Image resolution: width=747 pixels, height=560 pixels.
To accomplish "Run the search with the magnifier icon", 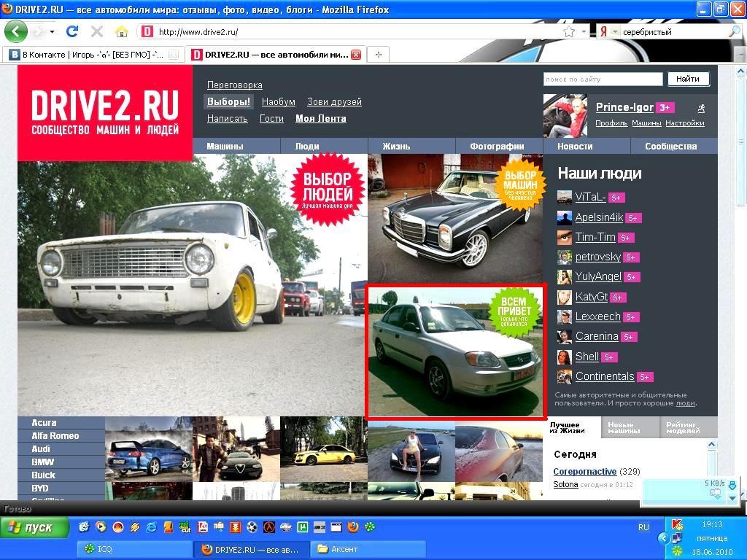I will tap(735, 32).
